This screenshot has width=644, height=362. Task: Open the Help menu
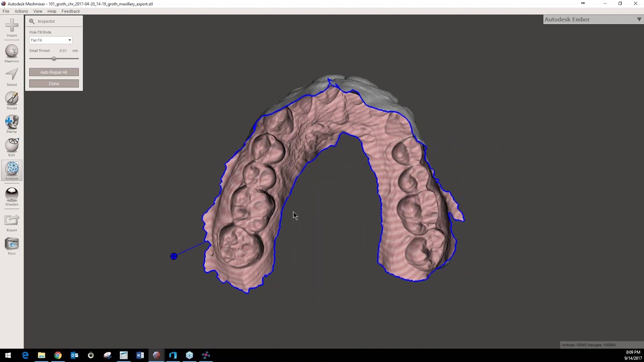click(x=52, y=11)
